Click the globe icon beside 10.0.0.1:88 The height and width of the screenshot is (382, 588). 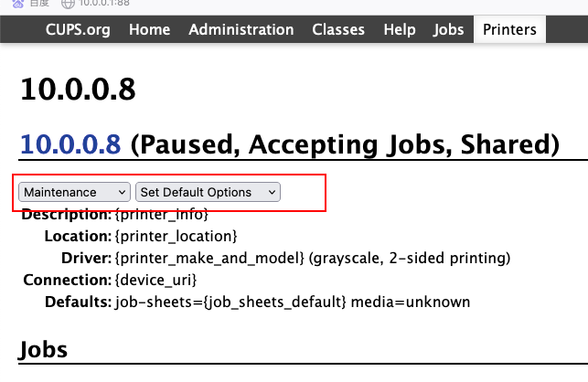tap(68, 4)
